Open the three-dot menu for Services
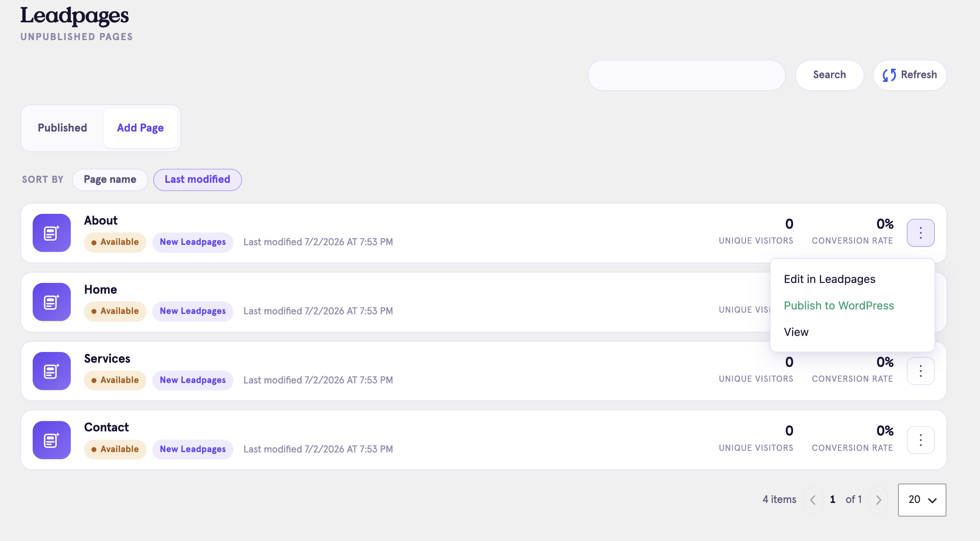 (x=921, y=371)
